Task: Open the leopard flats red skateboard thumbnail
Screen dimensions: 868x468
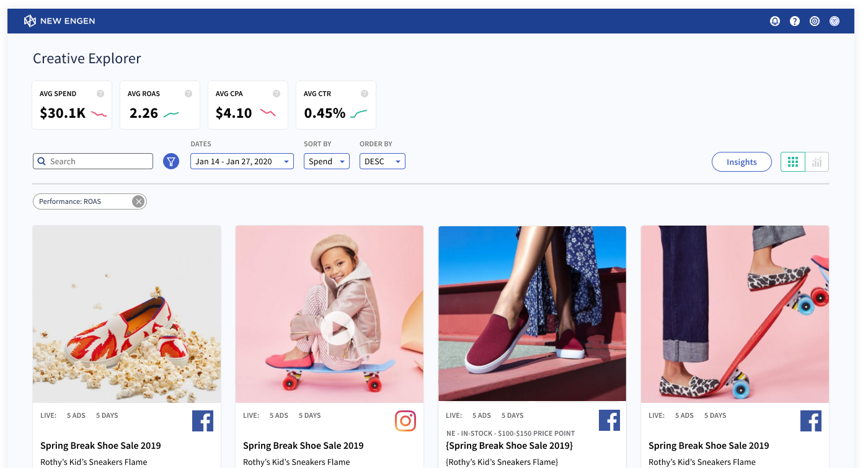Action: pos(735,314)
